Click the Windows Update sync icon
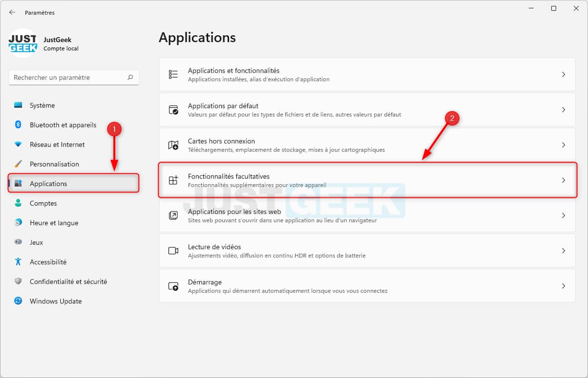This screenshot has width=588, height=378. 18,301
